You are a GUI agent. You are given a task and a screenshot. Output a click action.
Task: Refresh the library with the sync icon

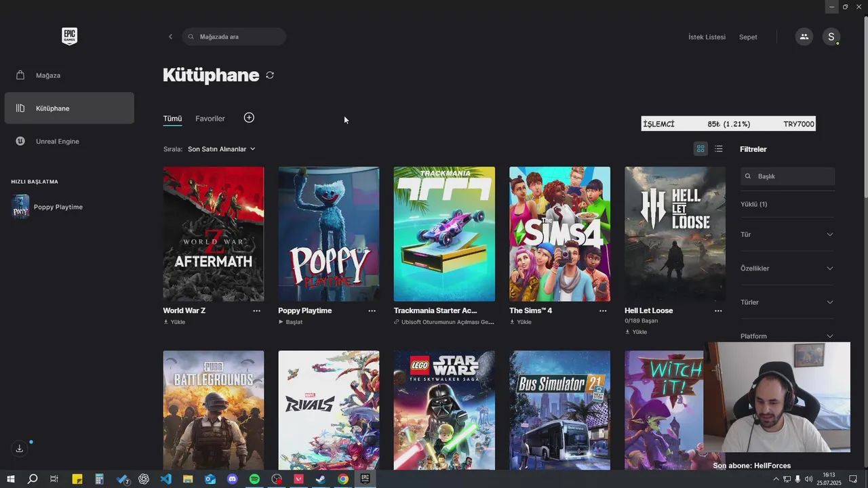pos(270,75)
